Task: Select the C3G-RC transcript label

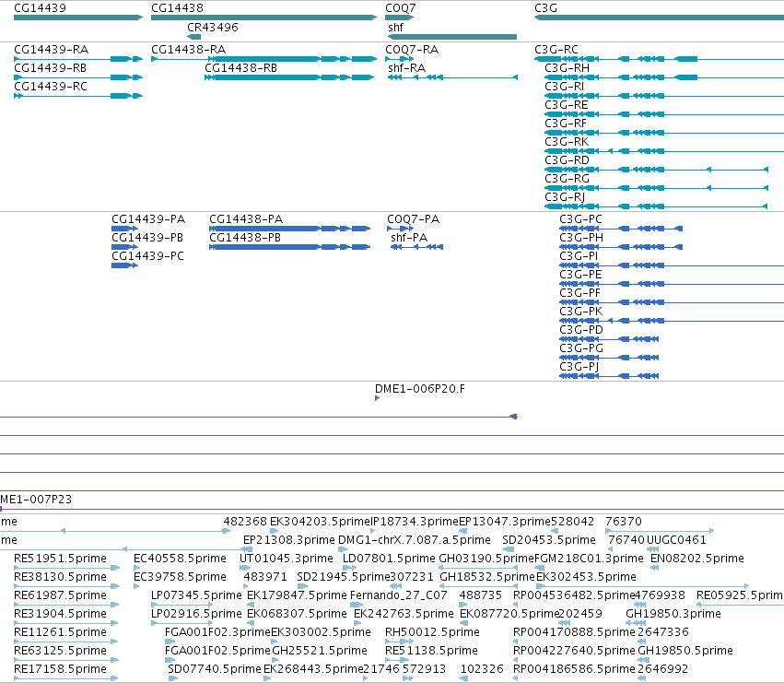Action: tap(556, 50)
